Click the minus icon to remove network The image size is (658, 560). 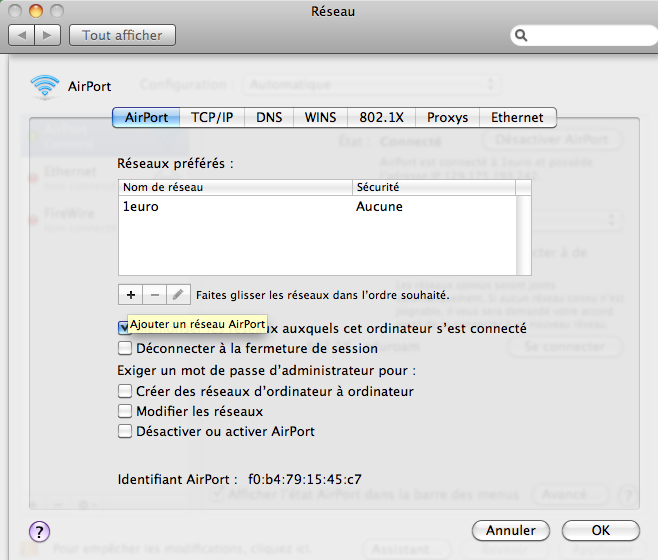click(x=154, y=295)
